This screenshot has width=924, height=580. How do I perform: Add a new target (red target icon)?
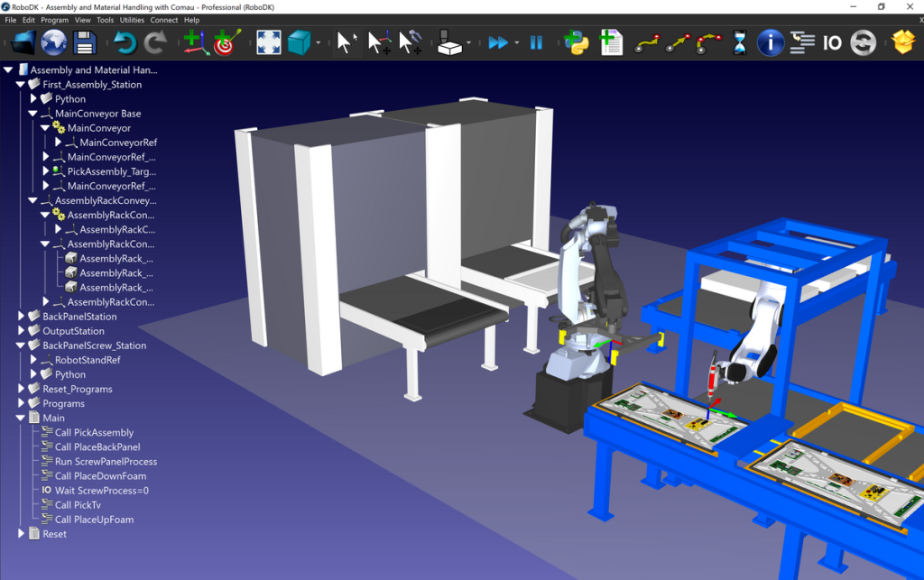(x=227, y=41)
